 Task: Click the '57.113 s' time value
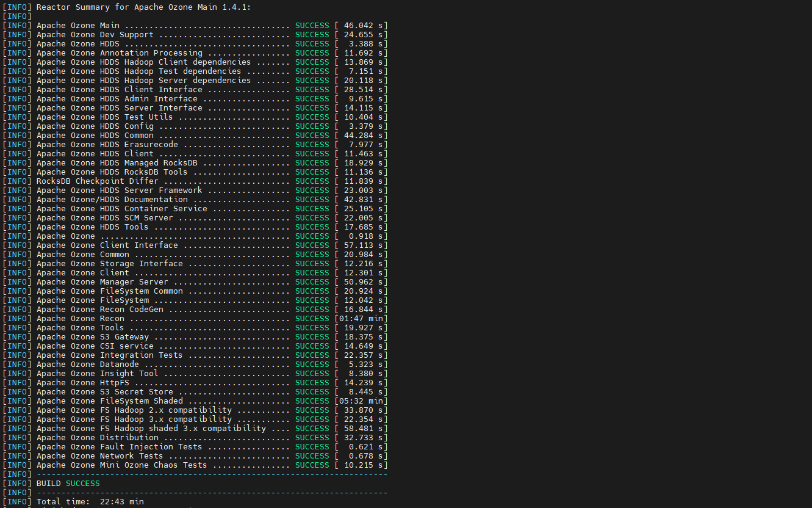click(365, 245)
